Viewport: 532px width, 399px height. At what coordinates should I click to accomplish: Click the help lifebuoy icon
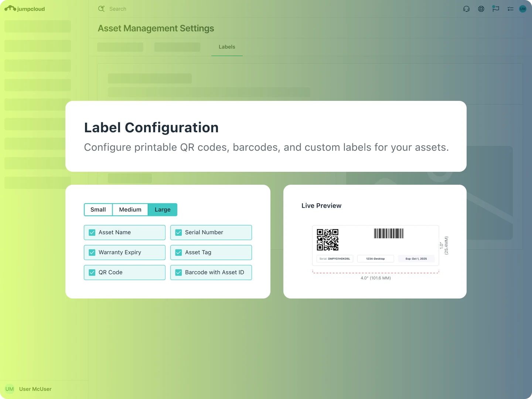pos(481,9)
